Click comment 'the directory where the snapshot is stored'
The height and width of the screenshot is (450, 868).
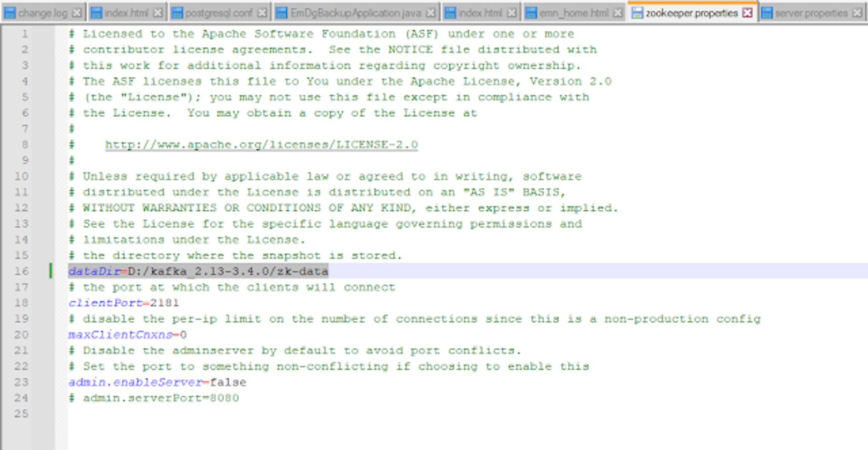click(235, 255)
